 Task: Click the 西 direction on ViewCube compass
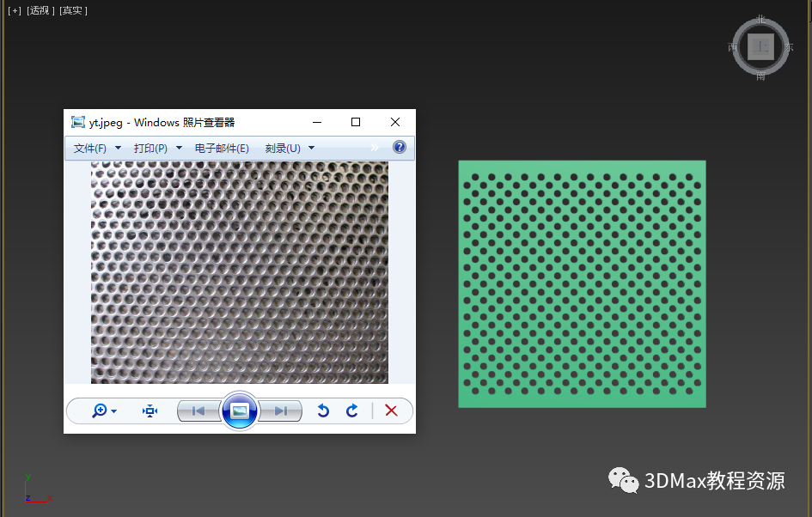[732, 47]
